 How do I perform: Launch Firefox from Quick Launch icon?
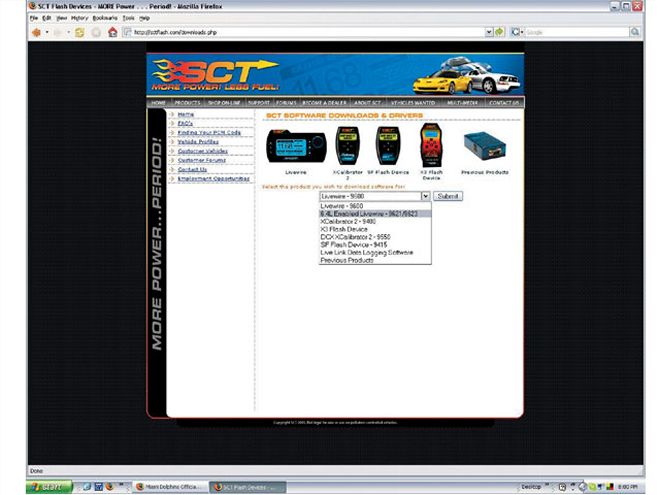pos(110,487)
